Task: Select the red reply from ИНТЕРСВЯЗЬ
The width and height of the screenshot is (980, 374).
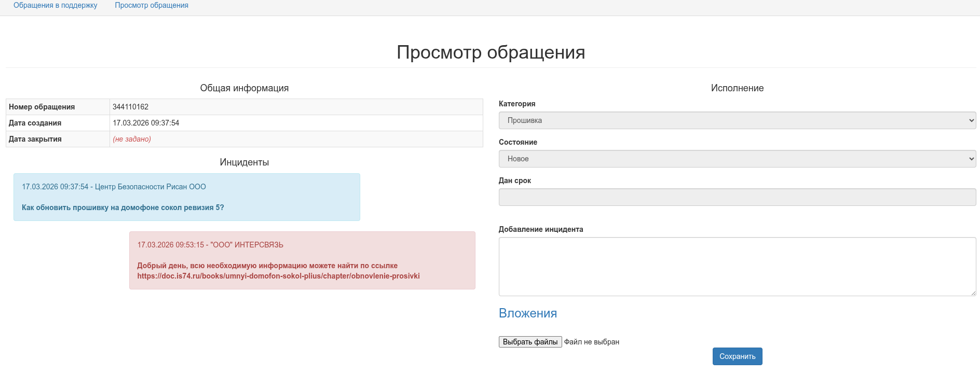Action: tap(302, 260)
